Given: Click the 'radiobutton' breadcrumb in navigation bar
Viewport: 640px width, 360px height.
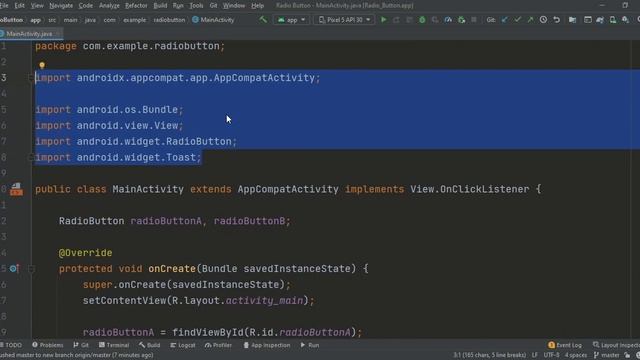Looking at the screenshot, I should pyautogui.click(x=169, y=20).
